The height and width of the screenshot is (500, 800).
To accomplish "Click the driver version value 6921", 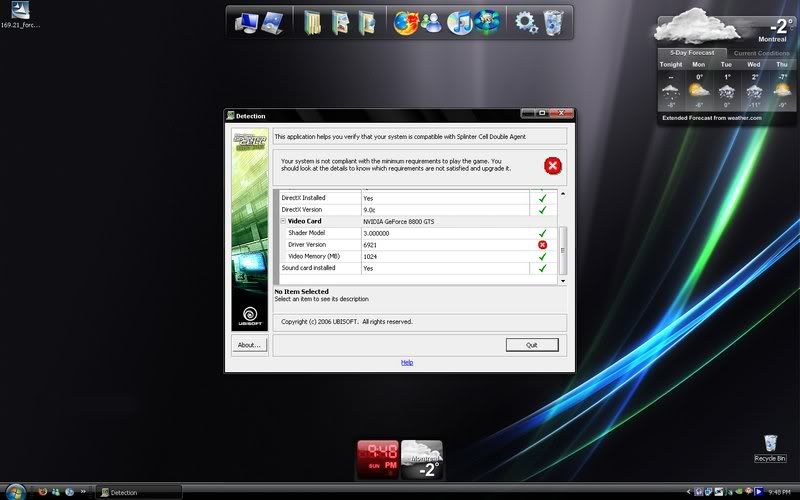I will tap(370, 245).
